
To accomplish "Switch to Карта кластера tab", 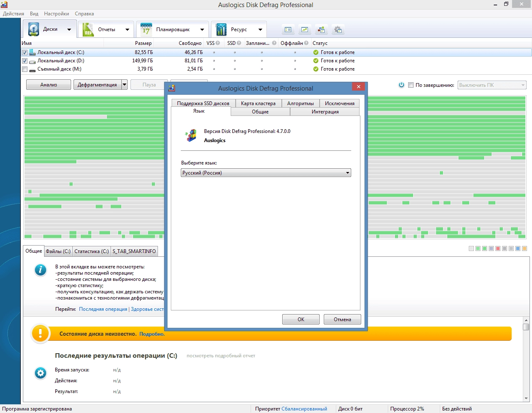I will tap(258, 103).
